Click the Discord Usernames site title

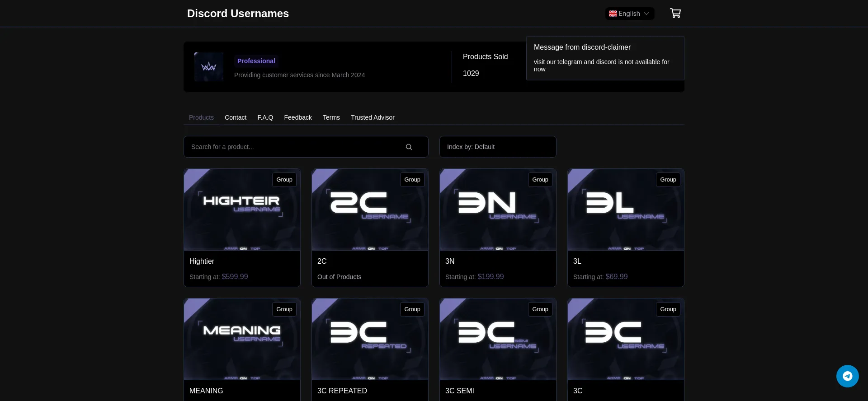(x=238, y=14)
